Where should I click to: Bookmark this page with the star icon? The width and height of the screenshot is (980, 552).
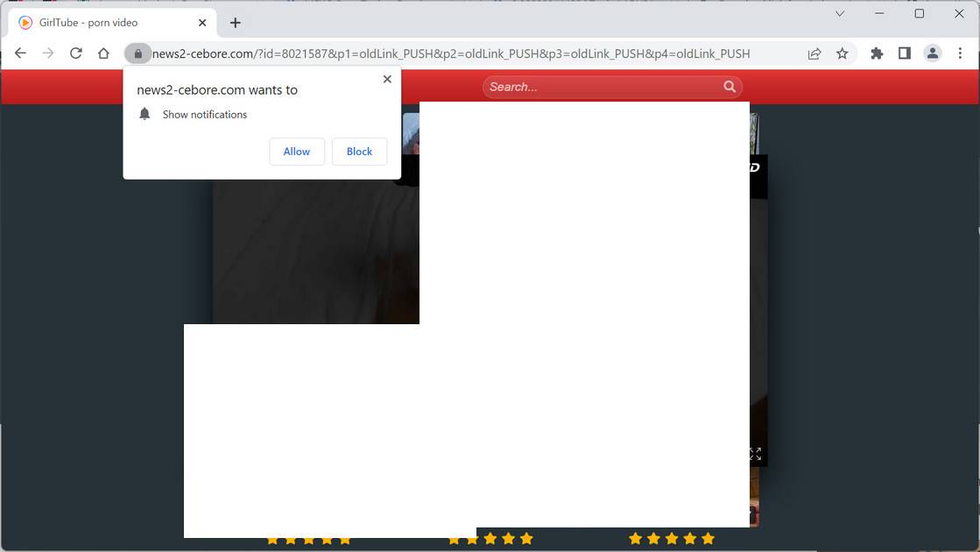(x=842, y=53)
